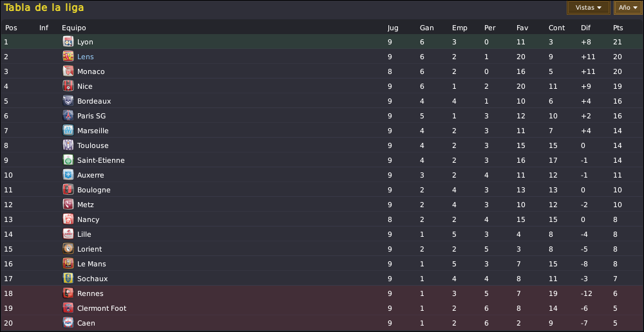Viewport: 644px width, 332px height.
Task: Click the Fav column header
Action: coord(522,28)
